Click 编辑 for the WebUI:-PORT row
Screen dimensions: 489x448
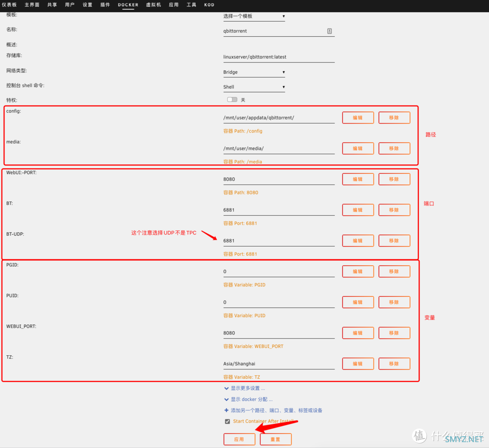358,179
